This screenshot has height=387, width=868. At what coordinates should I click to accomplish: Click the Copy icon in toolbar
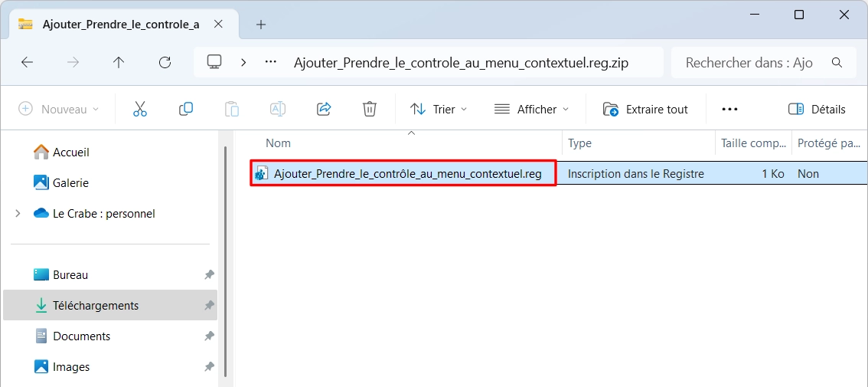point(186,110)
